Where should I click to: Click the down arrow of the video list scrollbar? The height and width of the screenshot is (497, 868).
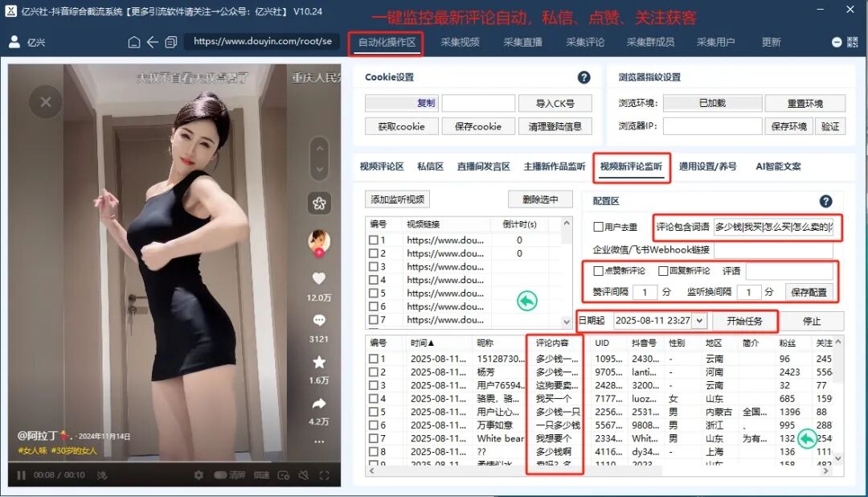[567, 322]
